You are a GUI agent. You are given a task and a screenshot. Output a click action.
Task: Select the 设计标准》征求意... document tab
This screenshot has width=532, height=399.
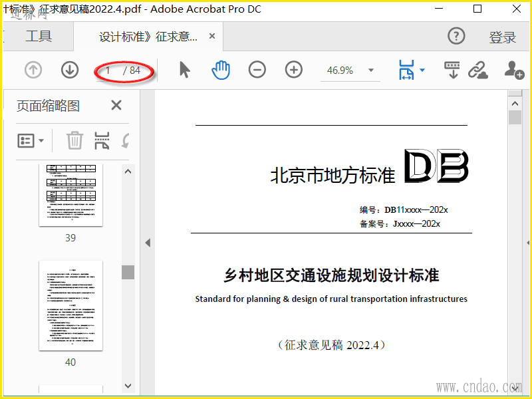[148, 37]
